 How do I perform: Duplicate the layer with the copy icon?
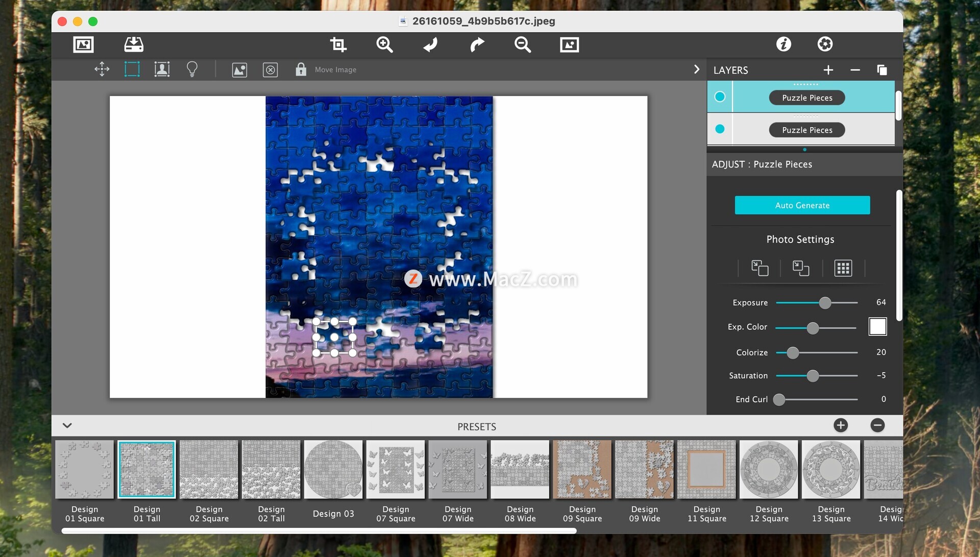tap(881, 70)
